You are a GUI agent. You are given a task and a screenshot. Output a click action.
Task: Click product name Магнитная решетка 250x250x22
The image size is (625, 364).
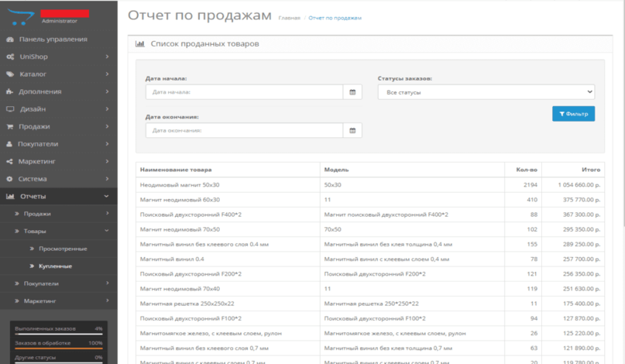187,304
